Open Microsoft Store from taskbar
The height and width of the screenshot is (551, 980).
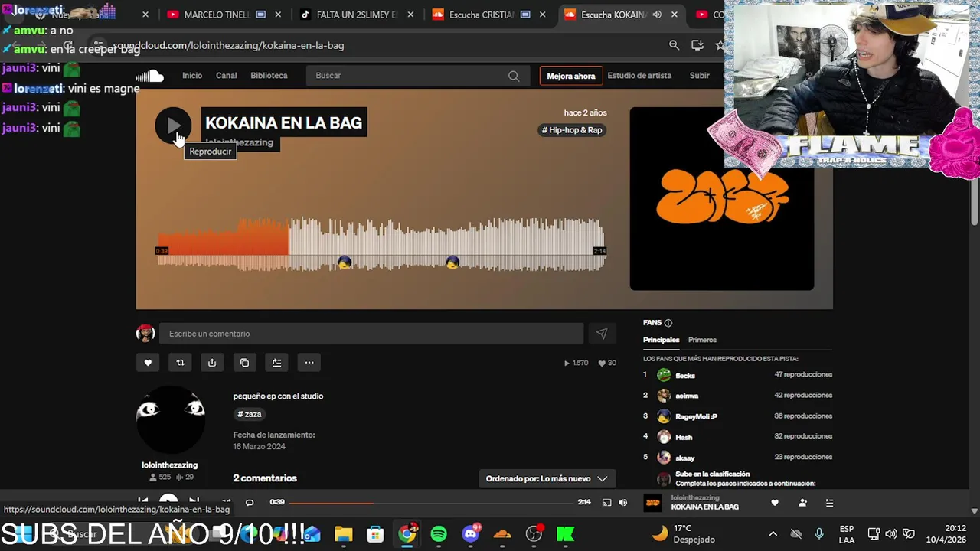(x=375, y=533)
